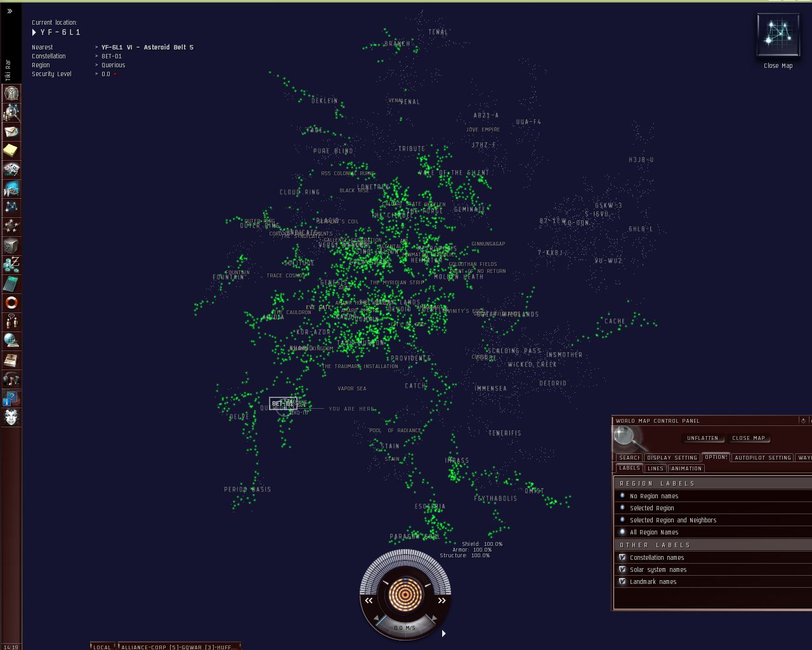Image resolution: width=812 pixels, height=650 pixels.
Task: Click the increase speed arrow on HUD
Action: pos(434,618)
